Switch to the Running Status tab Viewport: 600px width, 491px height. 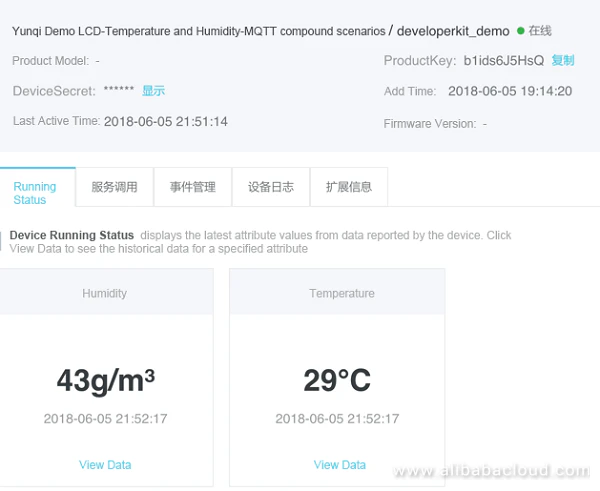point(38,187)
